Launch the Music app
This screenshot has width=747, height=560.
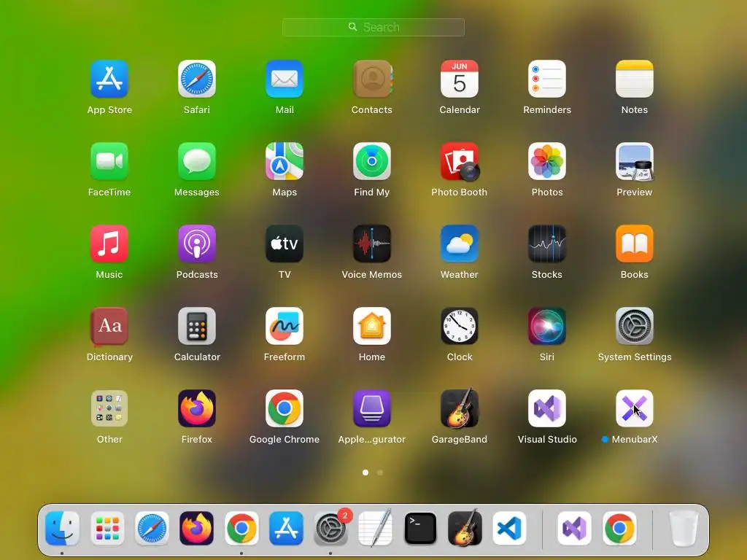point(109,244)
